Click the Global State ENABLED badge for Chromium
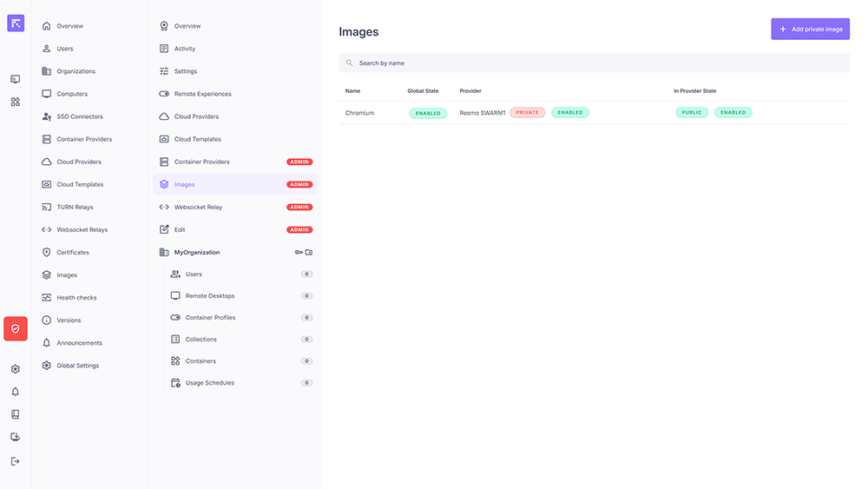Viewport: 868px width, 489px height. [x=428, y=113]
